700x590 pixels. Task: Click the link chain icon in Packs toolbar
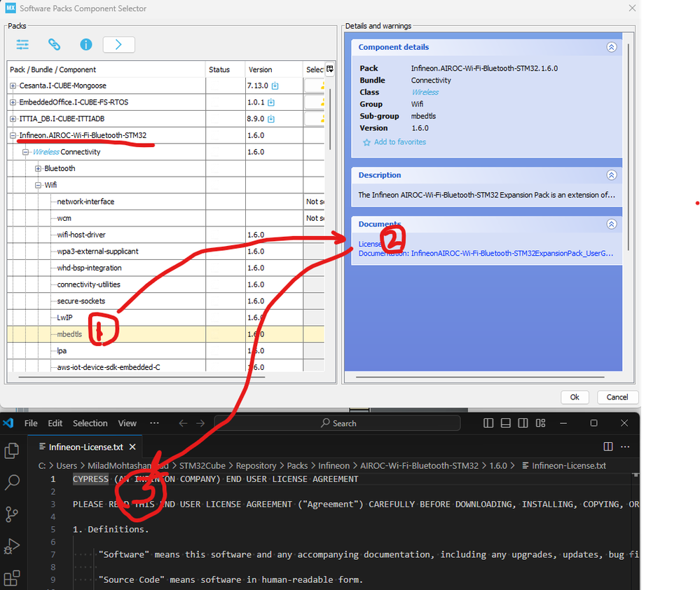pos(54,44)
